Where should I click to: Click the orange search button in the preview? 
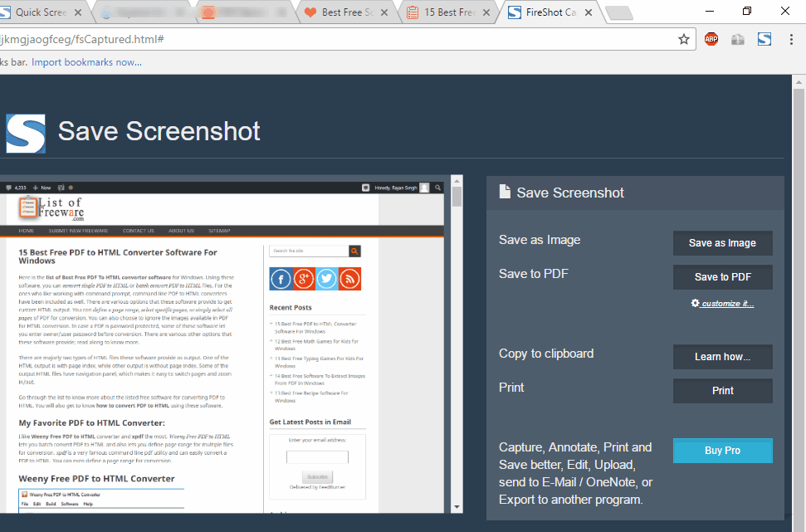point(354,251)
